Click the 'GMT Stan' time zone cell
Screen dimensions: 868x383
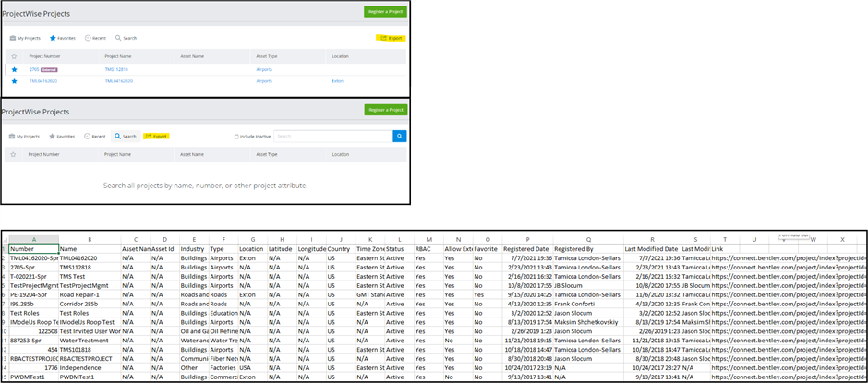pos(369,296)
